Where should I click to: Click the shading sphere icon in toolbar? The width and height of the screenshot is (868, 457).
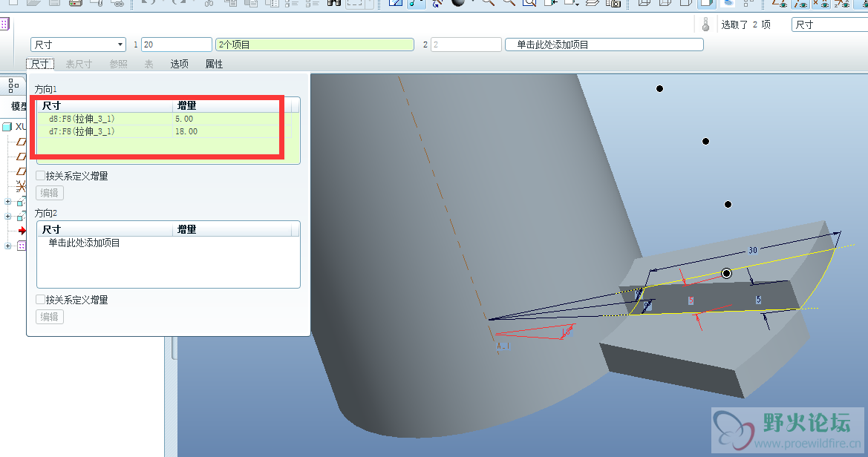[x=458, y=3]
